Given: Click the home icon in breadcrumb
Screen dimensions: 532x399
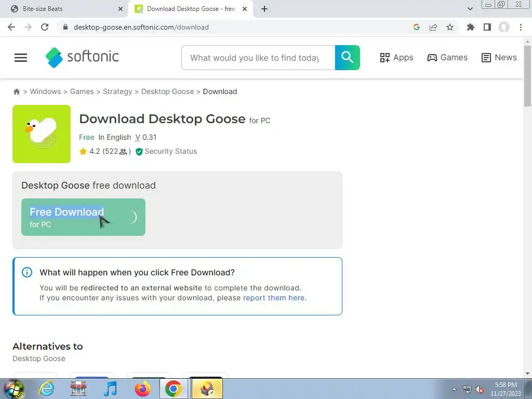Looking at the screenshot, I should (x=16, y=91).
